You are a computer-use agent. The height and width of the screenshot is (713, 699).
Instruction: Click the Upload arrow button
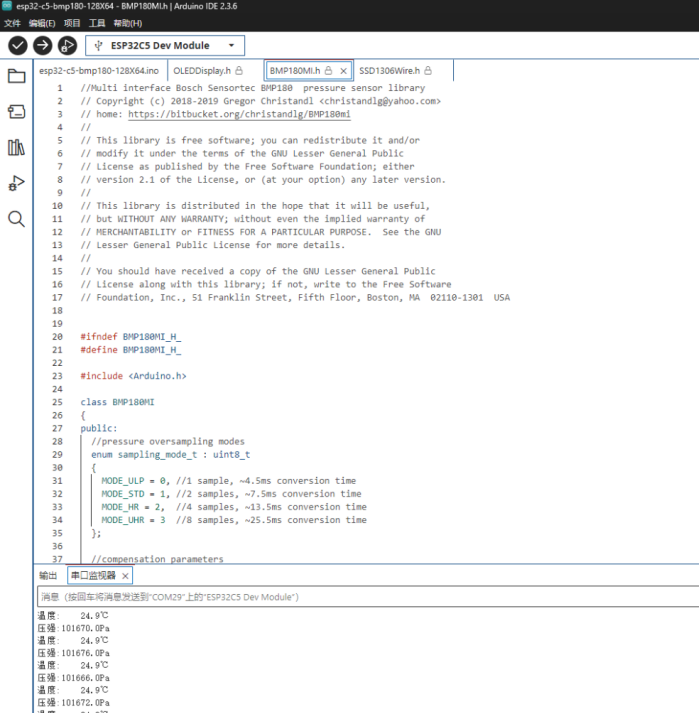[x=42, y=45]
